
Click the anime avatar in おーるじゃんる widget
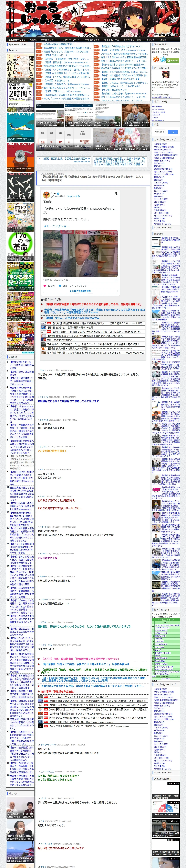click(165, 75)
